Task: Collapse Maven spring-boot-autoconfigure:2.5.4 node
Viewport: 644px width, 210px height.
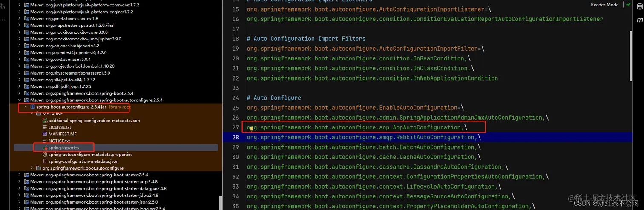Action: 20,100
